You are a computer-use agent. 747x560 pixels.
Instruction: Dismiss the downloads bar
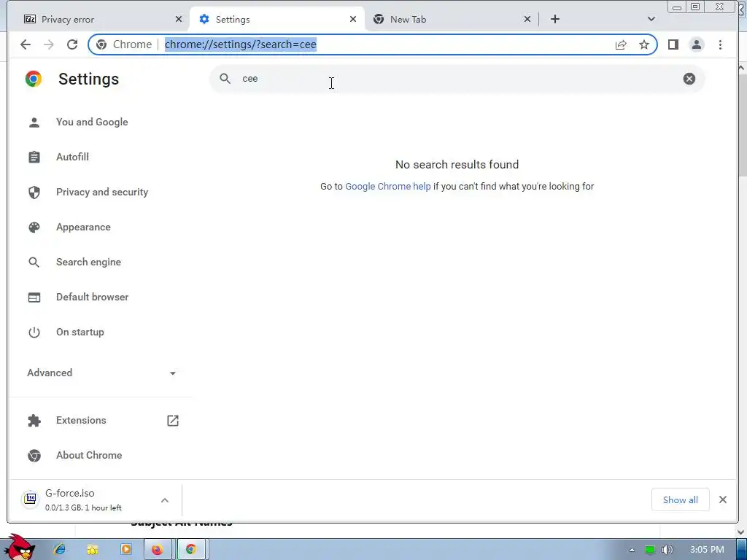(x=723, y=499)
